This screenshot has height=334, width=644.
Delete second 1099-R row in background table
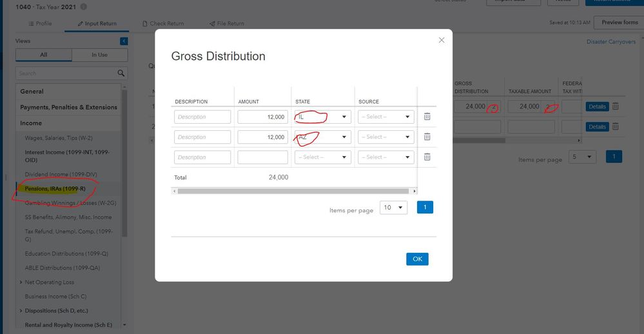615,126
